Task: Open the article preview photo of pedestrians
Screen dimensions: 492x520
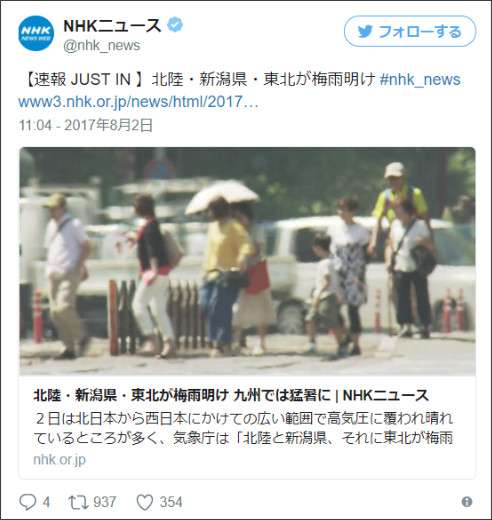Action: (247, 261)
